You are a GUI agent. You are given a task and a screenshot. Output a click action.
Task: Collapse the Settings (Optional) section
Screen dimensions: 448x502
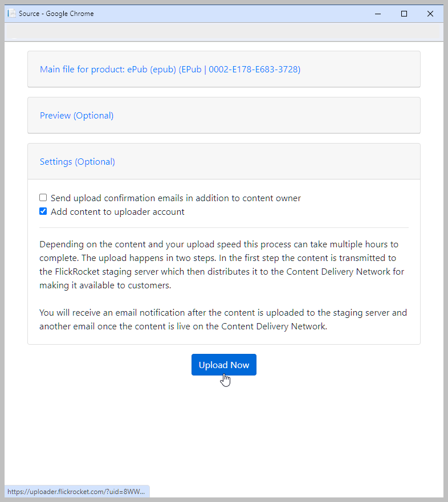pos(77,162)
